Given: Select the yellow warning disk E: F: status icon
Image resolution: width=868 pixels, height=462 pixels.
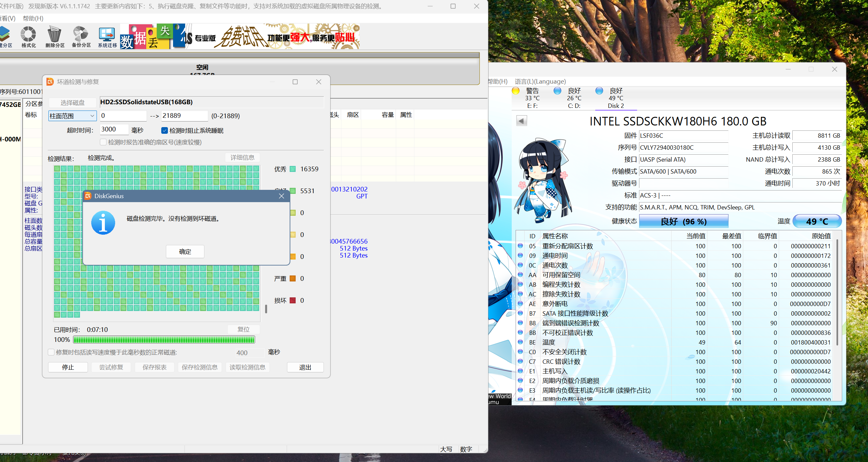Looking at the screenshot, I should pyautogui.click(x=516, y=91).
